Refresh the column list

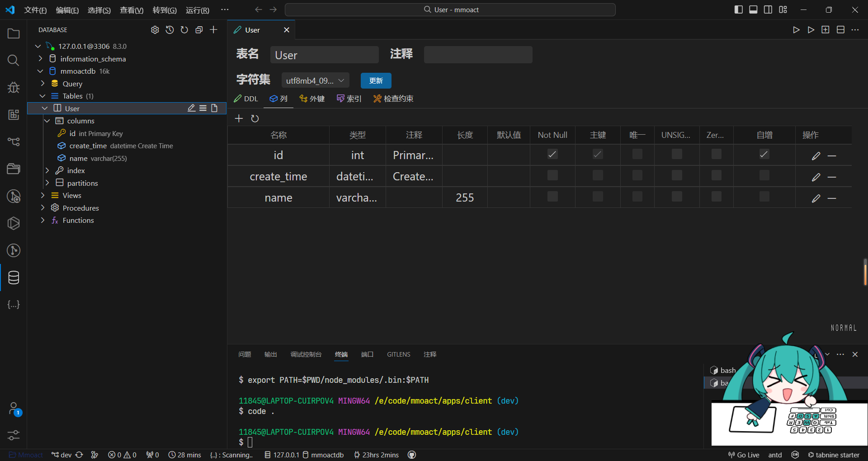click(x=255, y=118)
